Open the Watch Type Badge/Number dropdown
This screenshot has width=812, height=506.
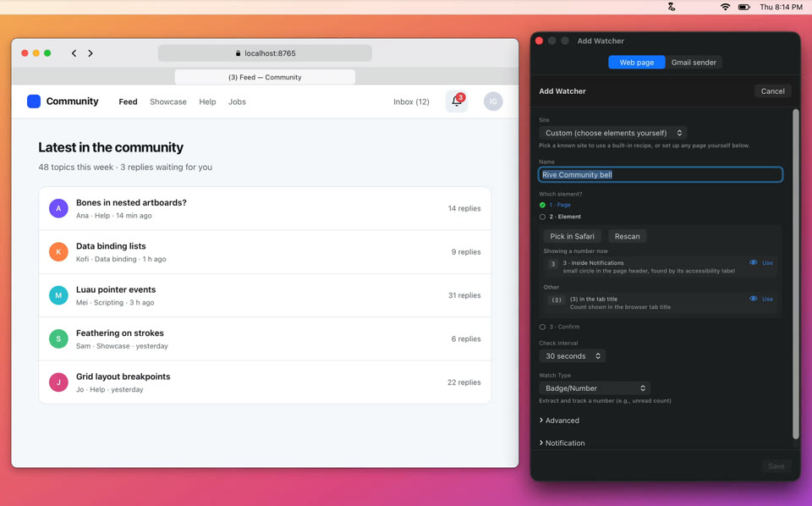click(x=595, y=388)
